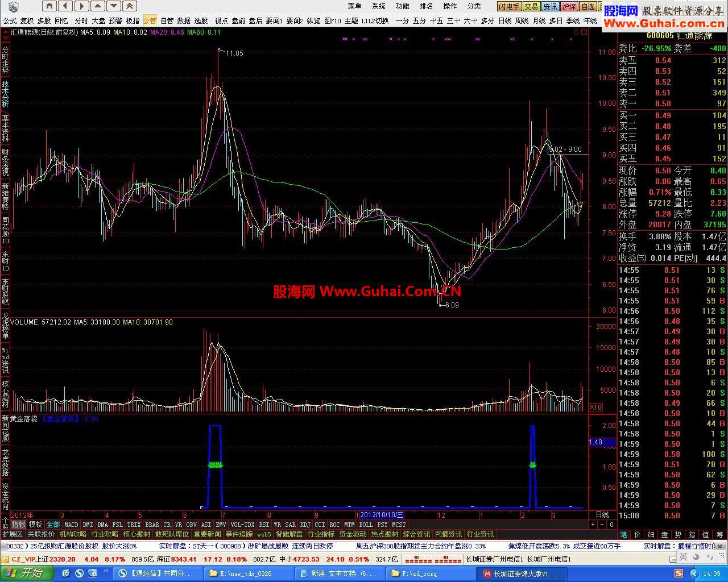Image resolution: width=728 pixels, height=582 pixels.
Task: Click the down triangle navigation icon
Action: 114,6
